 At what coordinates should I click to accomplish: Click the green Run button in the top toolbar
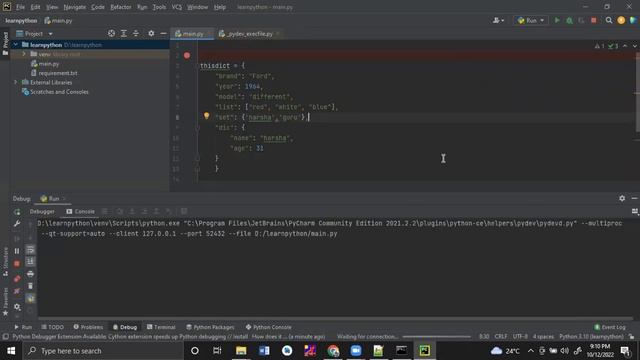click(557, 20)
